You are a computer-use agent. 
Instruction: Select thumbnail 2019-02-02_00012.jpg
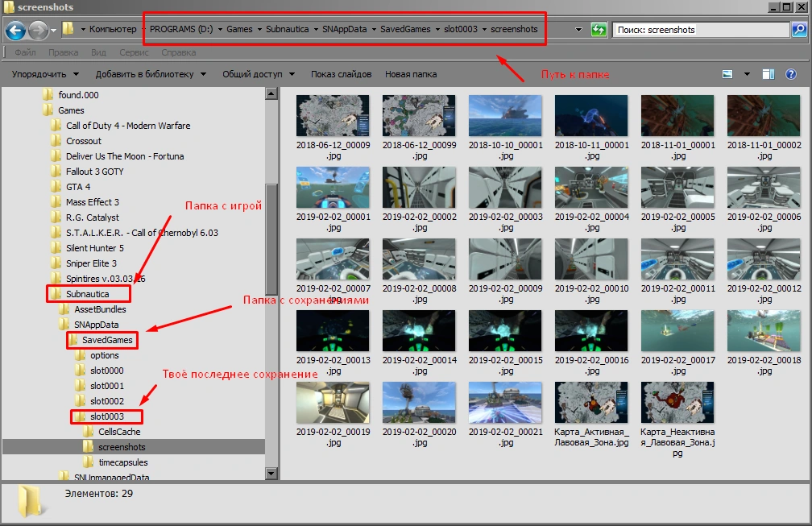point(764,259)
